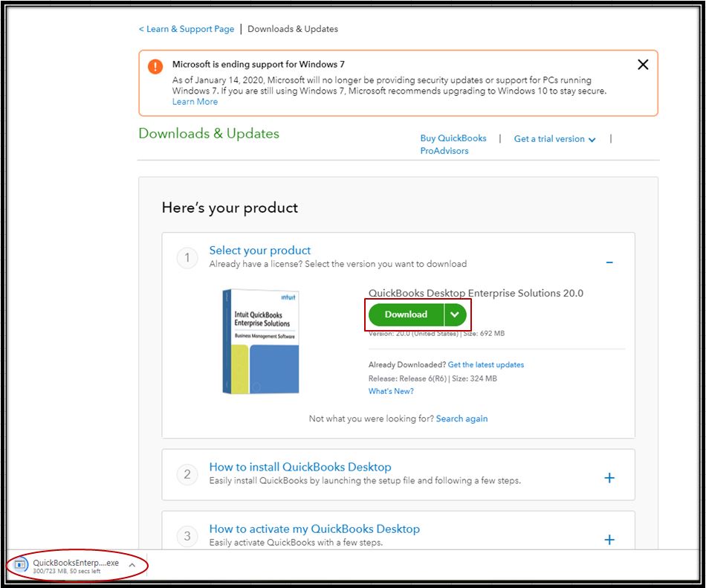Open the What's New? link
The height and width of the screenshot is (588, 706).
point(391,391)
